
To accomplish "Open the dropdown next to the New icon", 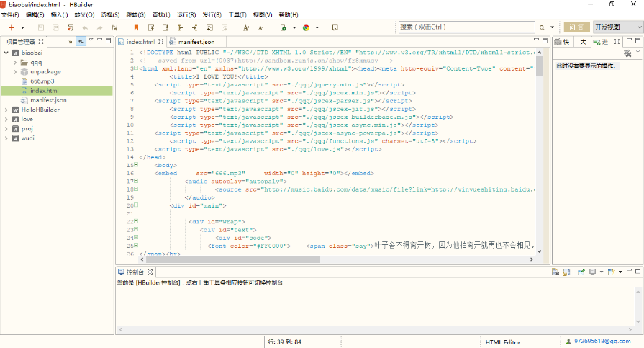I will [22, 28].
